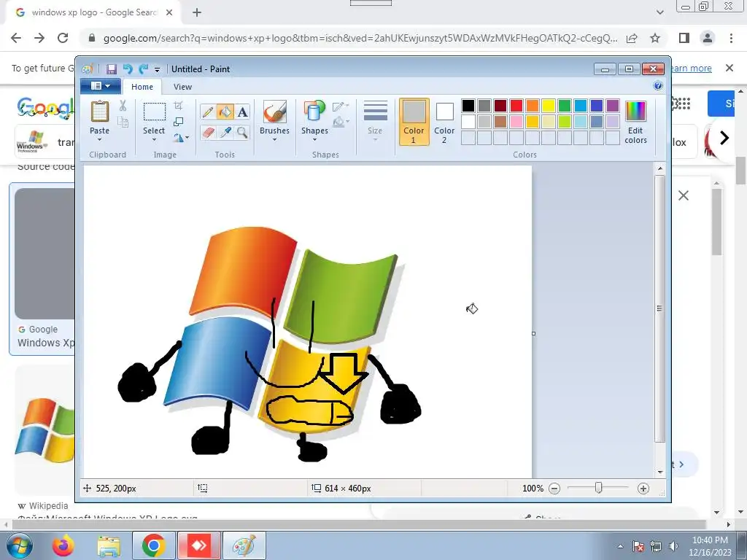747x560 pixels.
Task: Click the Save icon in quick access toolbar
Action: coord(112,69)
